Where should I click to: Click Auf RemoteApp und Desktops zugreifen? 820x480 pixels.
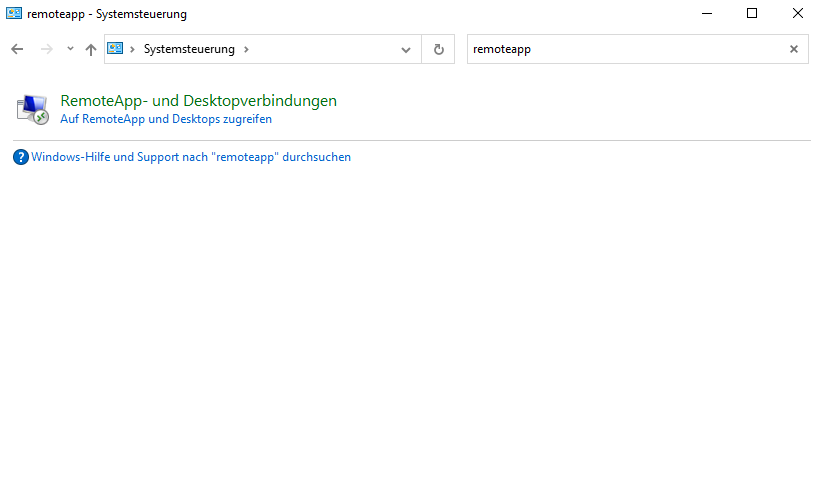tap(166, 119)
